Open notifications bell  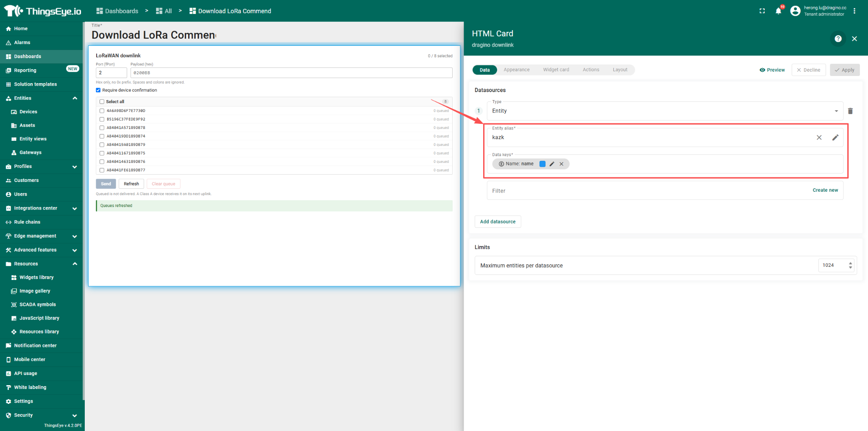[x=778, y=11]
